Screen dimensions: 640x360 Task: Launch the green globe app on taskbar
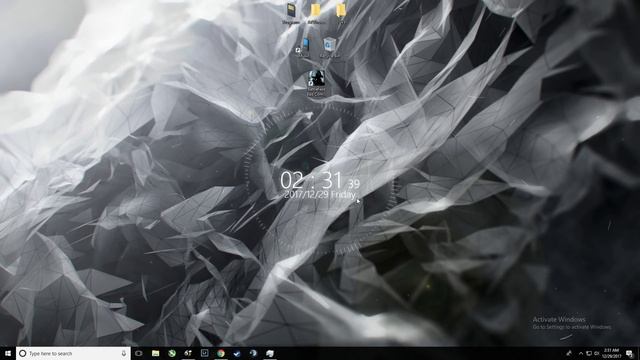tap(172, 353)
